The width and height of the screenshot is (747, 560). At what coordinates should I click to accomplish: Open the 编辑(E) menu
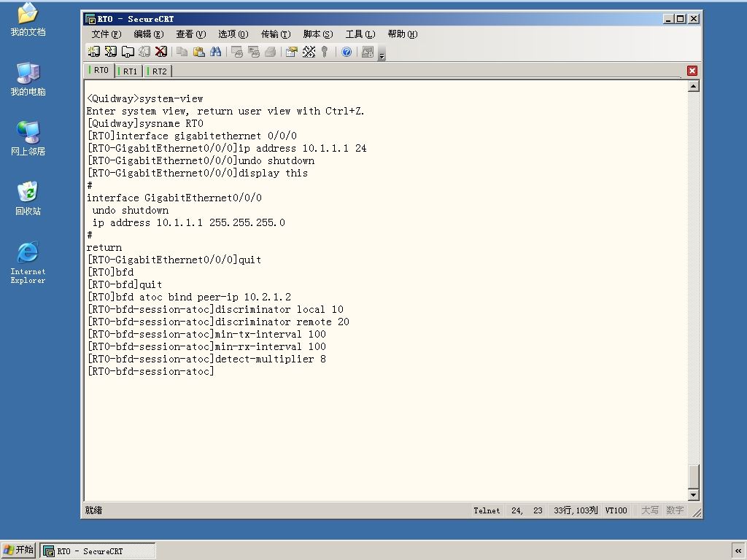pyautogui.click(x=149, y=34)
